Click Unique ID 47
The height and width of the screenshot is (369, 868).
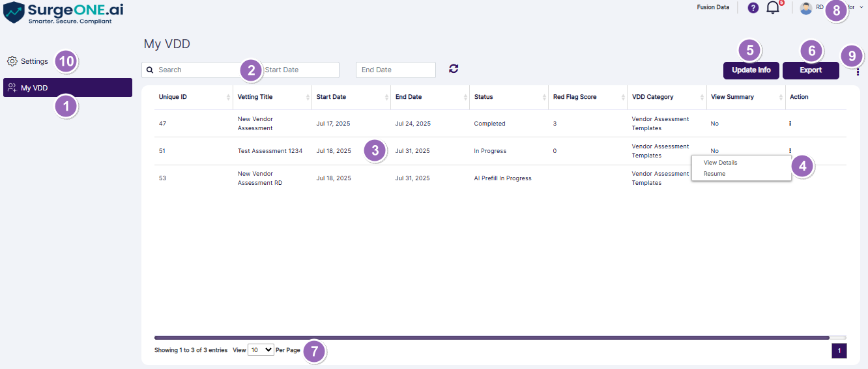point(162,124)
